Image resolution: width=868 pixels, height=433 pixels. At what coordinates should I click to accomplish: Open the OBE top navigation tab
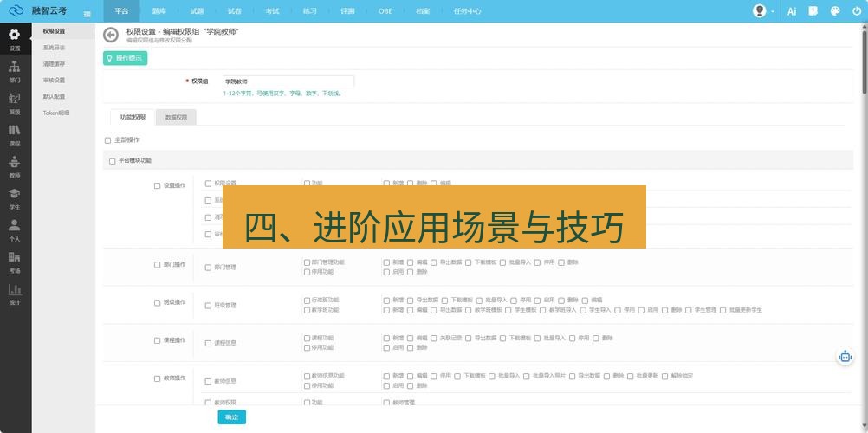click(385, 11)
